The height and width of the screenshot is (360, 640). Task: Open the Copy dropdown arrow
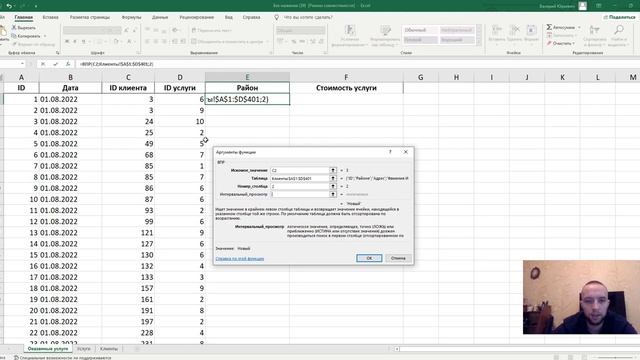44,36
